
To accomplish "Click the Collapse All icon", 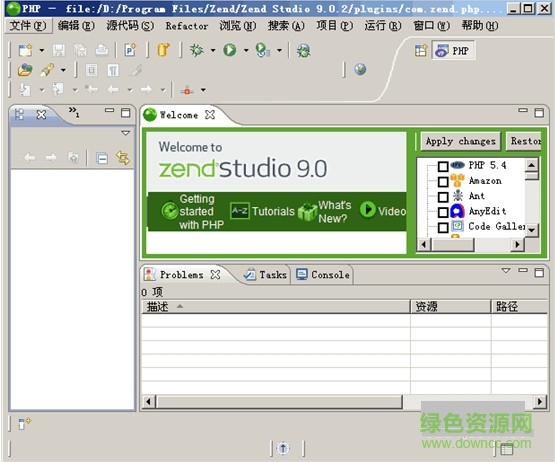I will click(x=102, y=158).
